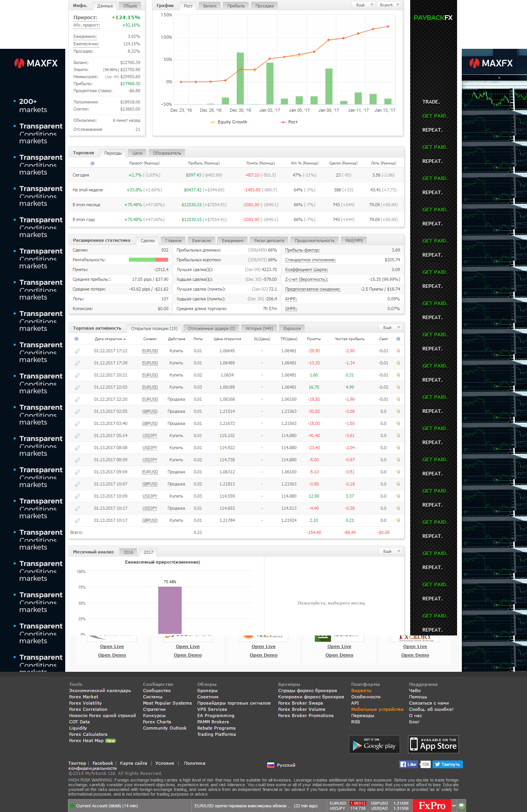
Task: Open Ещё dropdown in Торговая активность
Action: click(390, 328)
